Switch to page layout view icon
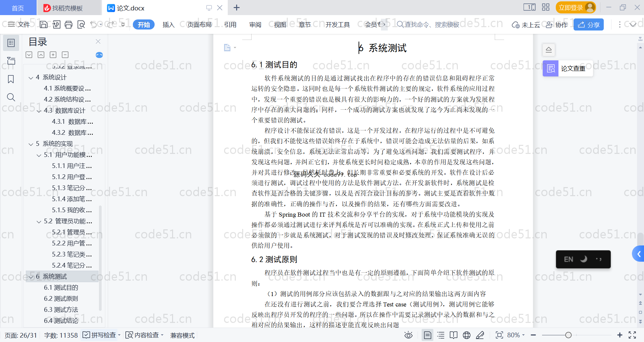 427,335
